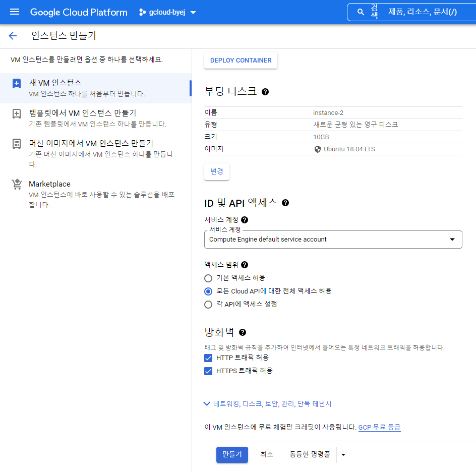
Task: Click the 취소 cancel button
Action: [x=267, y=454]
